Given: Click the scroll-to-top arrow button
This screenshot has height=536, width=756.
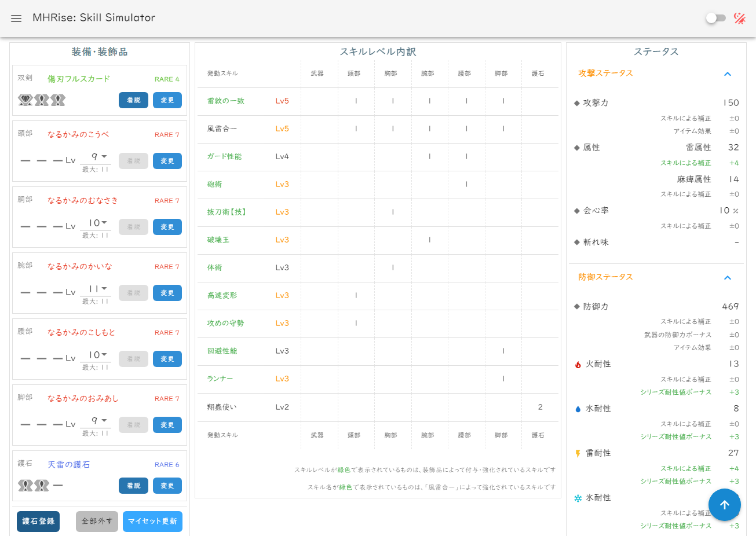Looking at the screenshot, I should click(724, 505).
